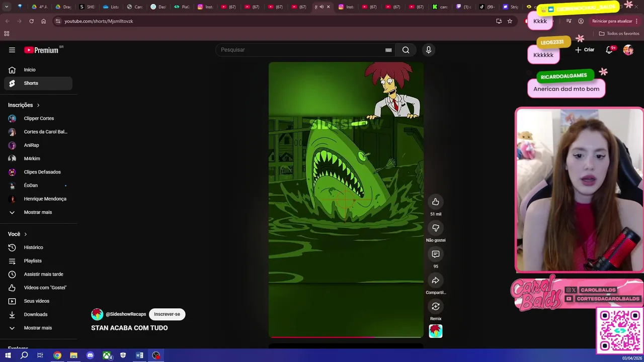Open Discord from the taskbar
Viewport: 644px width, 362px height.
pyautogui.click(x=90, y=355)
